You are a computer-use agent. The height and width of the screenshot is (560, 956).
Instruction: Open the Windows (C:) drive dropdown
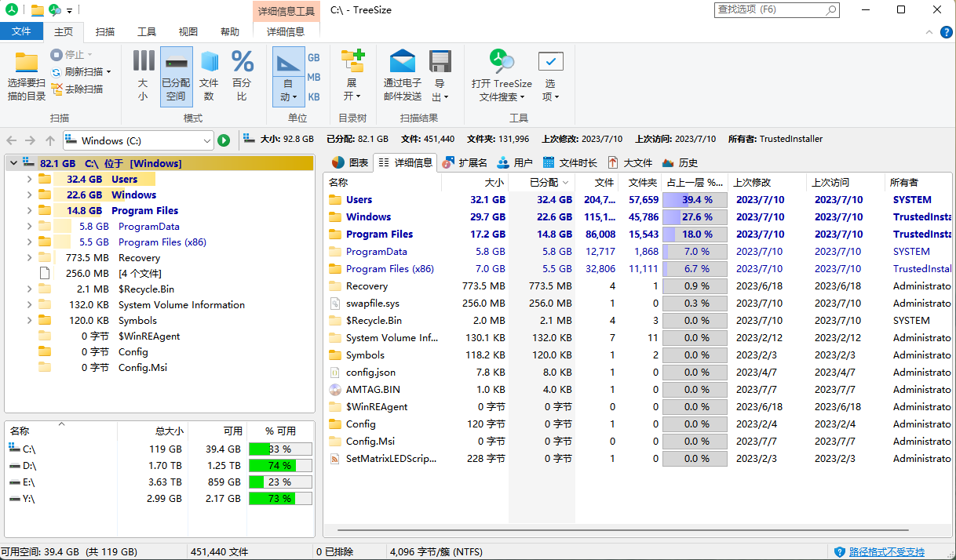pyautogui.click(x=206, y=140)
